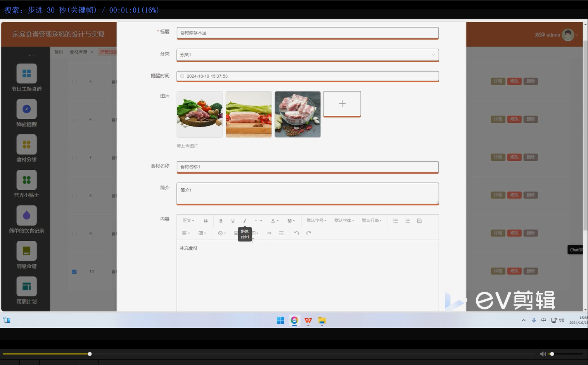
Task: Seek using the video progress slider knob
Action: [x=90, y=354]
